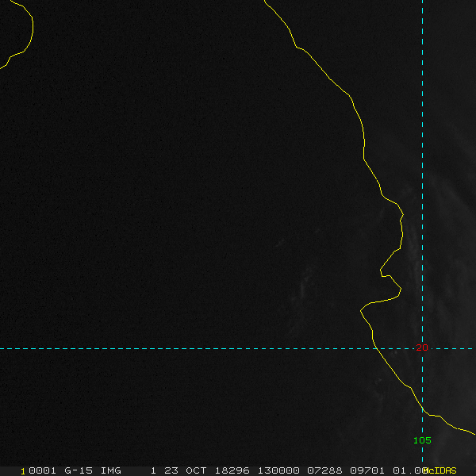Click intersection of latitude and longitude lines
The height and width of the screenshot is (476, 476).
point(422,348)
